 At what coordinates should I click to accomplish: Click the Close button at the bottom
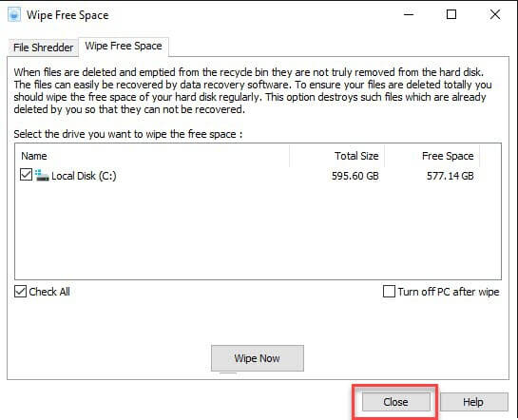pyautogui.click(x=395, y=402)
